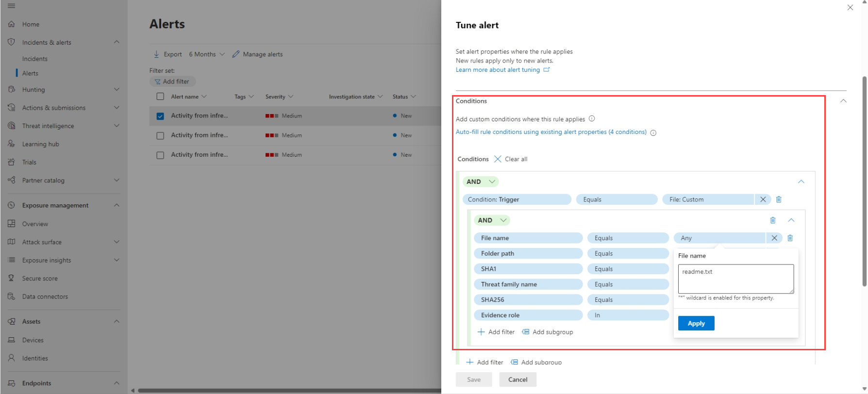868x394 pixels.
Task: Collapse the Conditions section chevron
Action: 843,101
